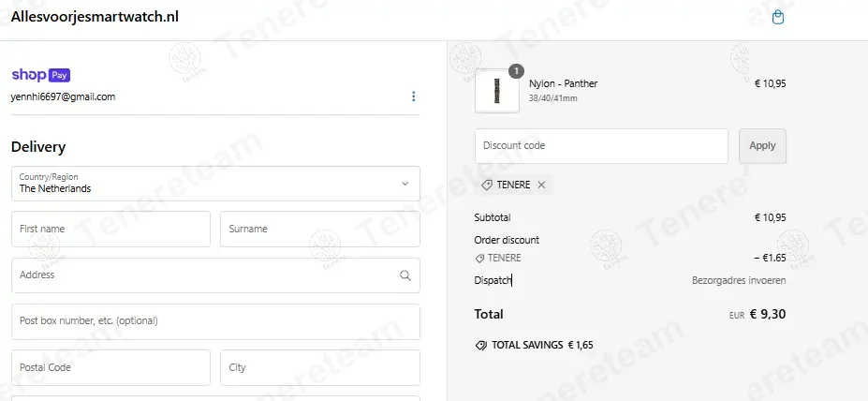The height and width of the screenshot is (401, 868).
Task: Click the − €1.65 discount amount
Action: click(770, 258)
